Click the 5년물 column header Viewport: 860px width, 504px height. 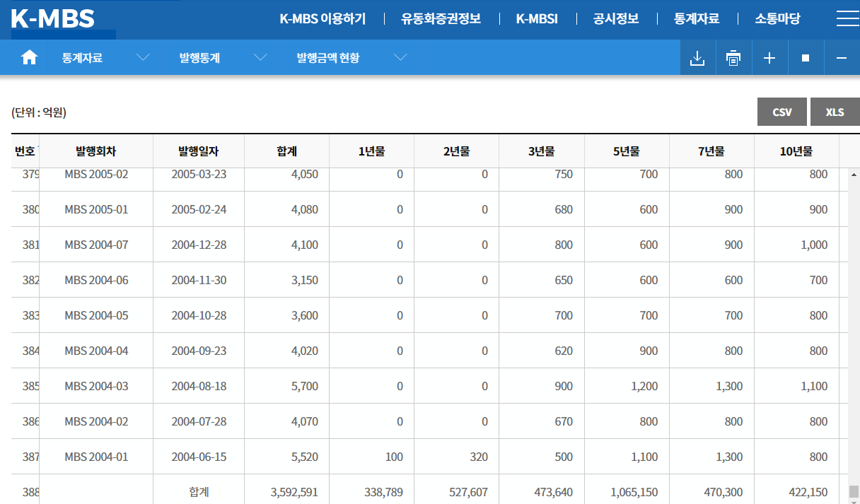click(x=627, y=151)
